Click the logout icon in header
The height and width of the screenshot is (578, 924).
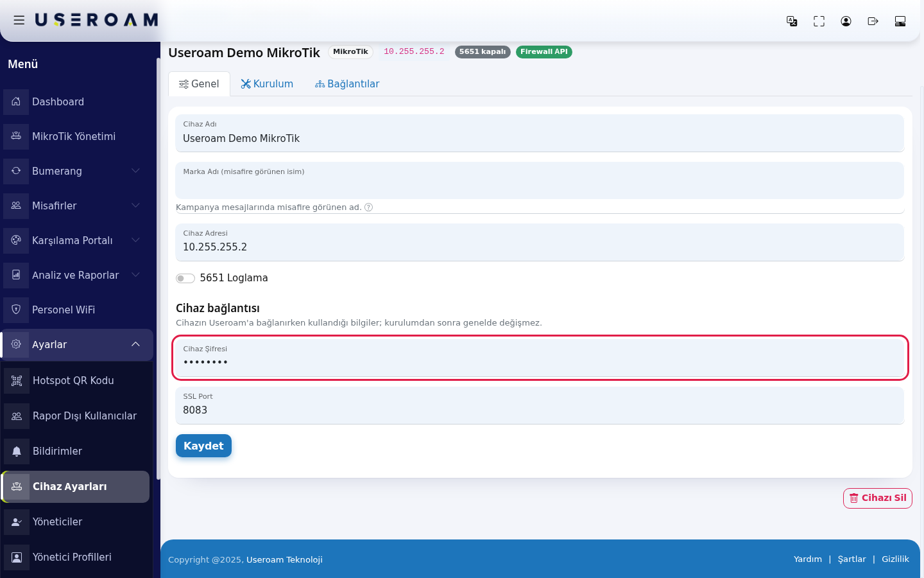point(873,21)
